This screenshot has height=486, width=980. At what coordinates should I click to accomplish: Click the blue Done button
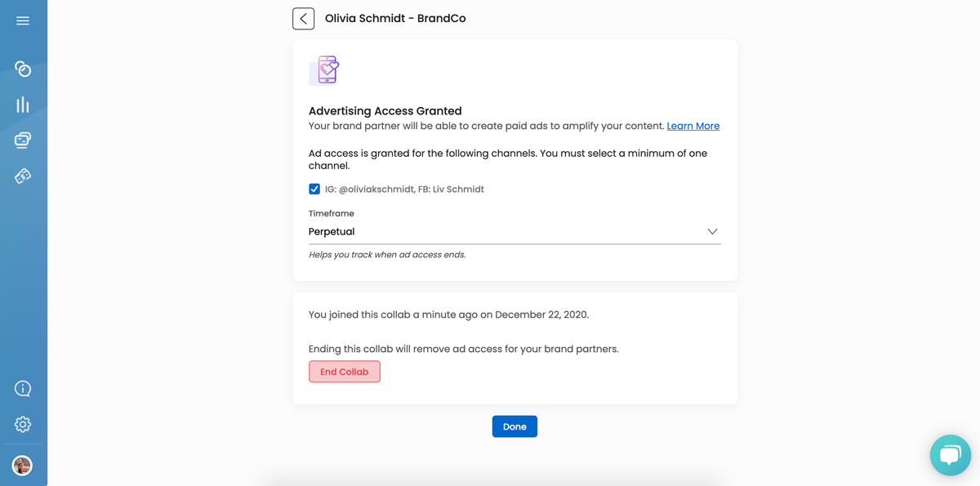[514, 426]
